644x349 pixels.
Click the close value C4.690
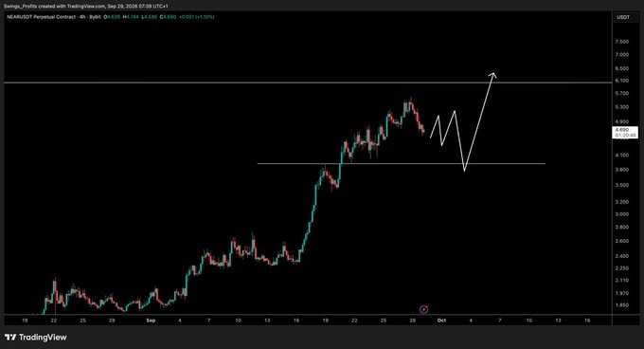[168, 17]
